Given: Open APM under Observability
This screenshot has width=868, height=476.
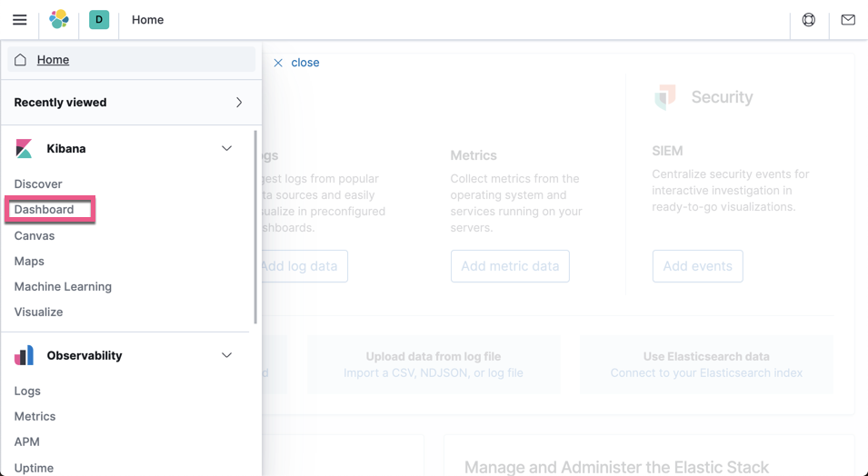Looking at the screenshot, I should tap(27, 441).
